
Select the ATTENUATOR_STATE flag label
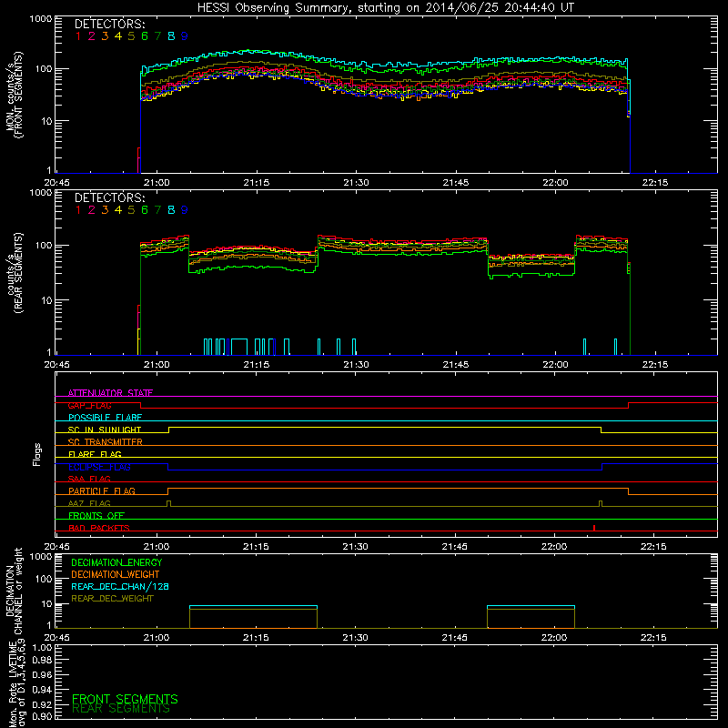coord(110,393)
